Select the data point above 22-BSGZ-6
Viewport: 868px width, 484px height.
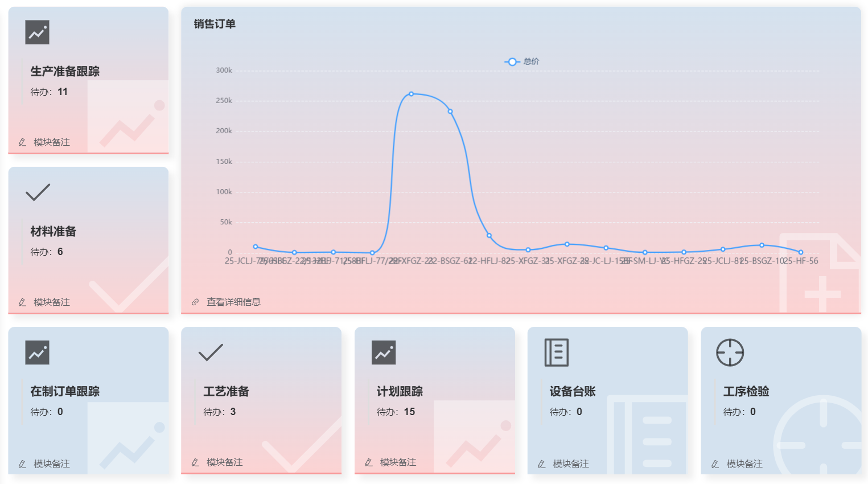pos(449,112)
